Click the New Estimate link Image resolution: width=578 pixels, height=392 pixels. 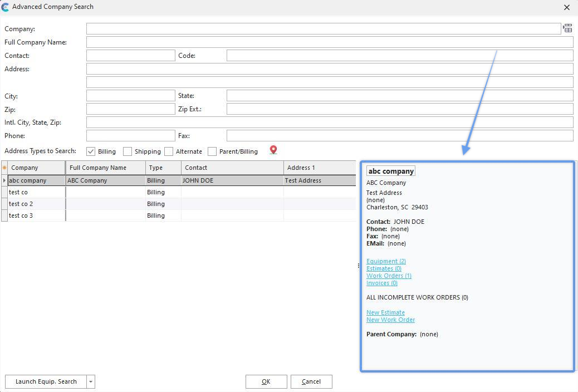pyautogui.click(x=385, y=312)
